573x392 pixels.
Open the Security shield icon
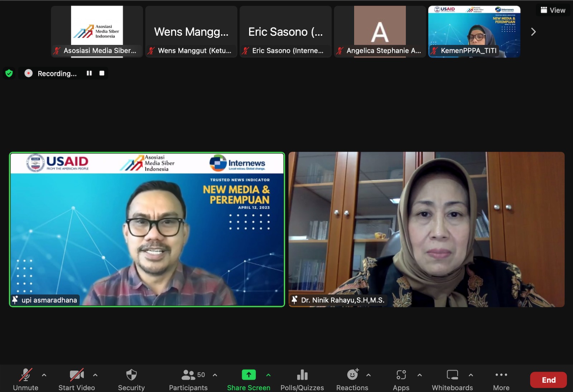click(131, 375)
